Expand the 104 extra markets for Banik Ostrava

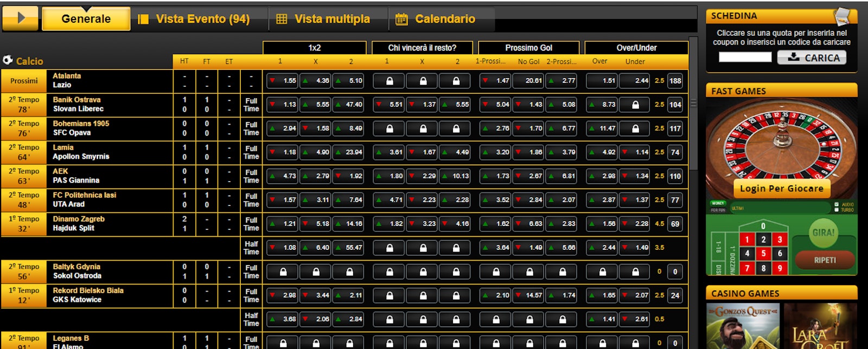tap(675, 105)
